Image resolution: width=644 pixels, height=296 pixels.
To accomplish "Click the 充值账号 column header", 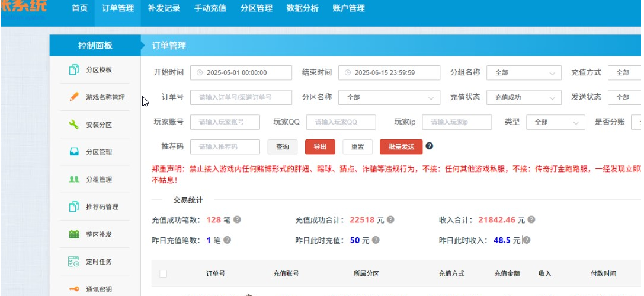I will 286,274.
